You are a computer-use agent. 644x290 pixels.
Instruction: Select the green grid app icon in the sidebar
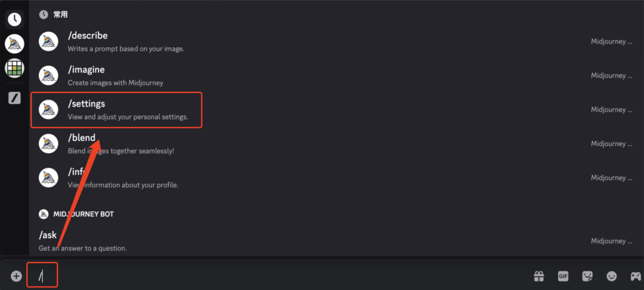tap(14, 68)
